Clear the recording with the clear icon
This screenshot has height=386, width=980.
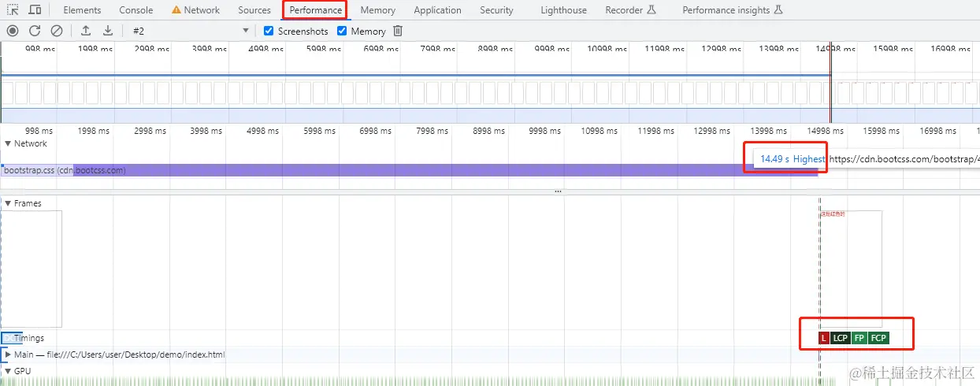(57, 31)
